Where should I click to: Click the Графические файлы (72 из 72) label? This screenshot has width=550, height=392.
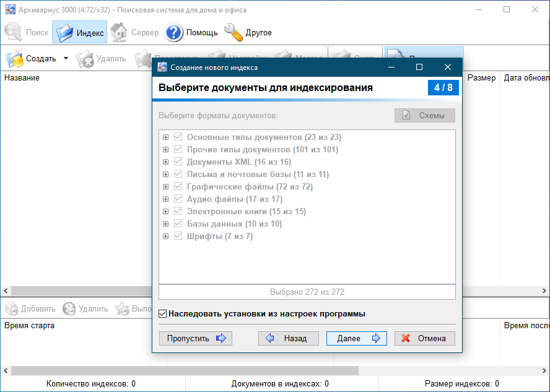point(250,187)
